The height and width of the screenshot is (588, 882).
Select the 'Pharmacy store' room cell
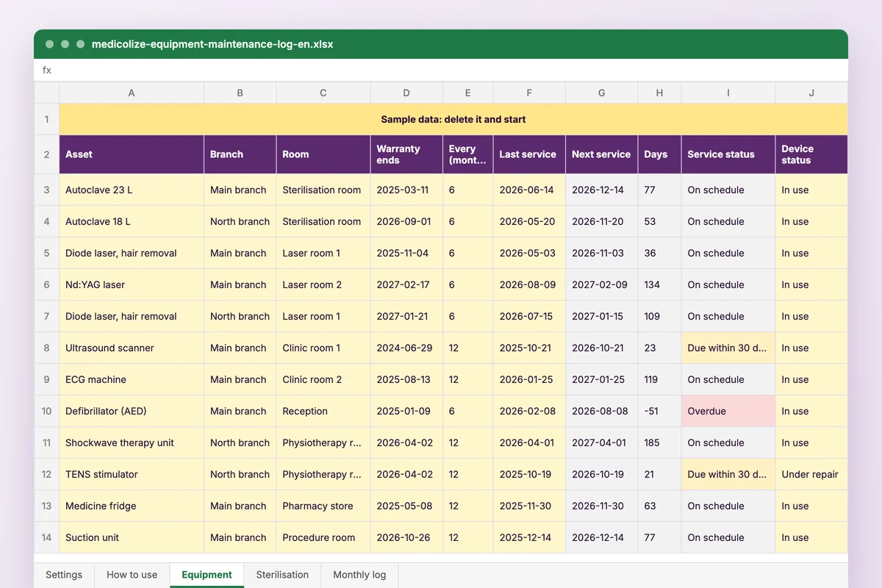coord(323,506)
